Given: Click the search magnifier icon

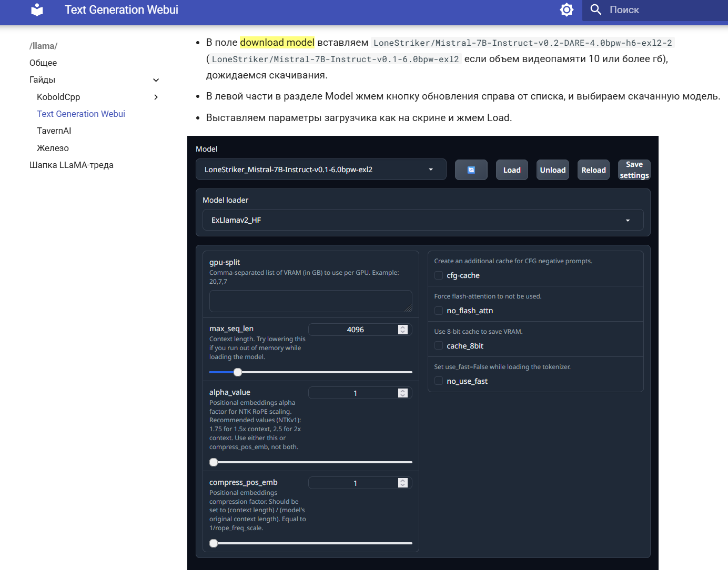Looking at the screenshot, I should coord(595,9).
